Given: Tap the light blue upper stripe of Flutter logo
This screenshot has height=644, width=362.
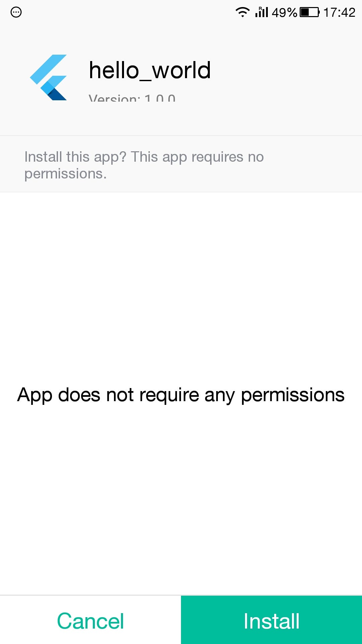Looking at the screenshot, I should (48, 69).
